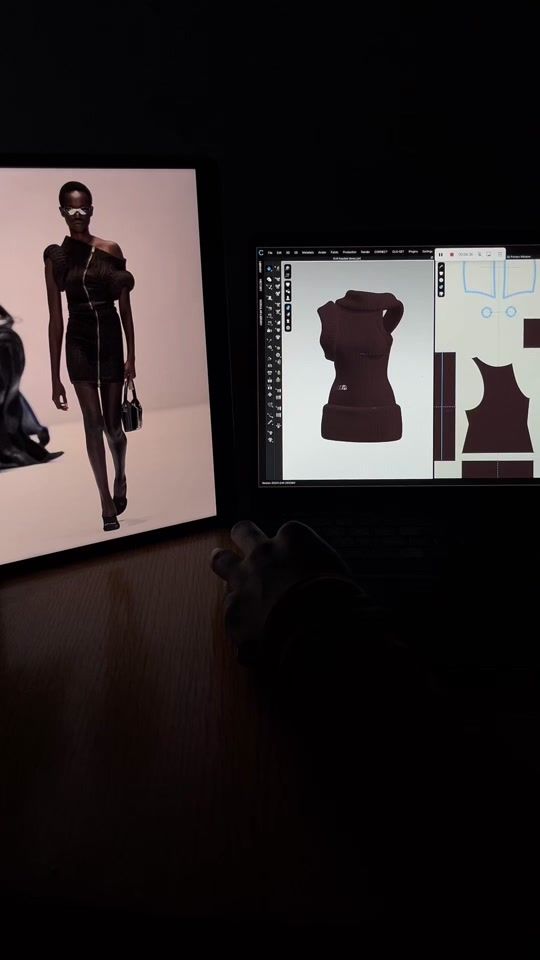Open the Render menu
Screen dimensions: 540x960
pyautogui.click(x=366, y=252)
